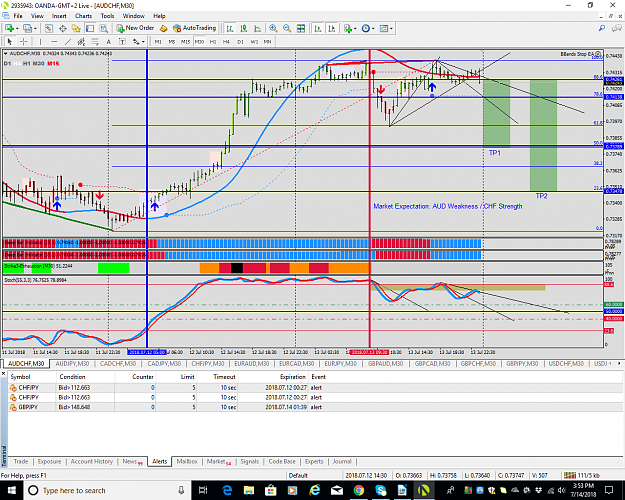This screenshot has width=625, height=500.
Task: Open the Templates icon
Action: tap(383, 28)
